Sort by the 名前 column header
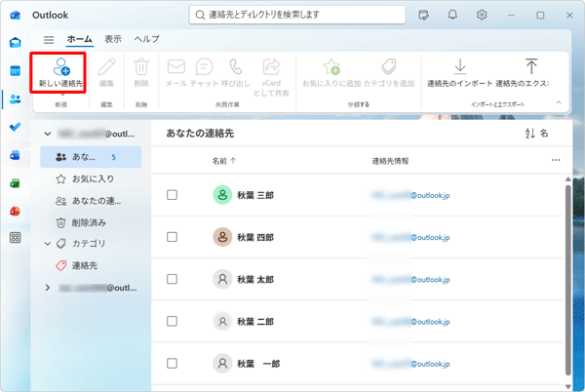Image resolution: width=585 pixels, height=392 pixels. (224, 161)
